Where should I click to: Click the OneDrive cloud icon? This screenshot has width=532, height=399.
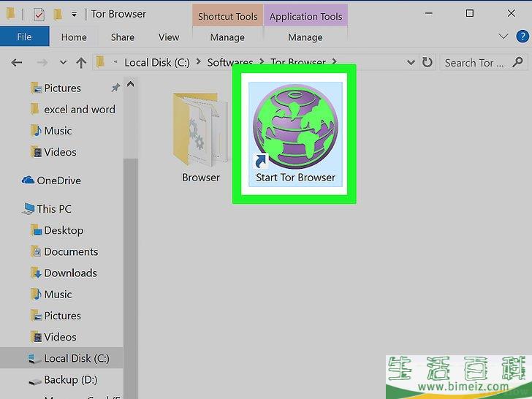[x=28, y=180]
